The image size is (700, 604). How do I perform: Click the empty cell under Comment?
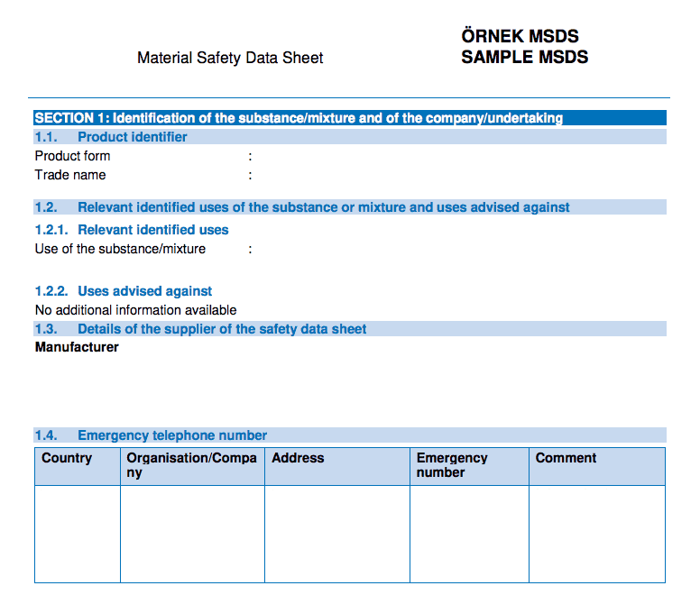coord(597,534)
